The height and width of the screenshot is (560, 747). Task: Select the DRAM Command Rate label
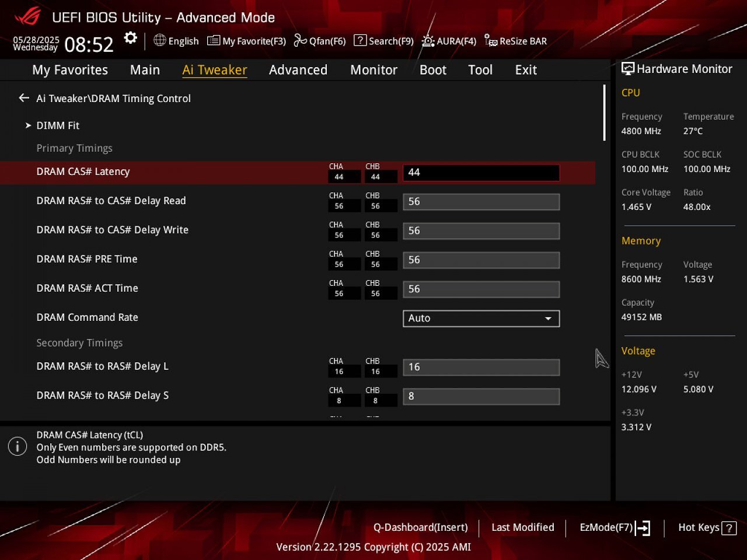point(87,317)
